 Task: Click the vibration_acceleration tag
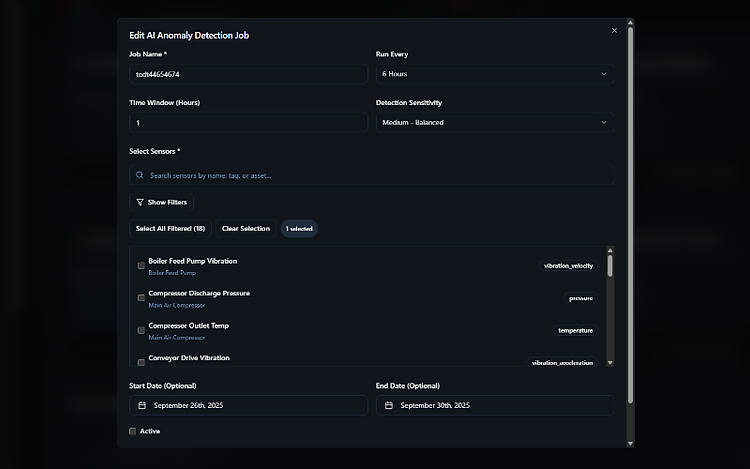562,362
